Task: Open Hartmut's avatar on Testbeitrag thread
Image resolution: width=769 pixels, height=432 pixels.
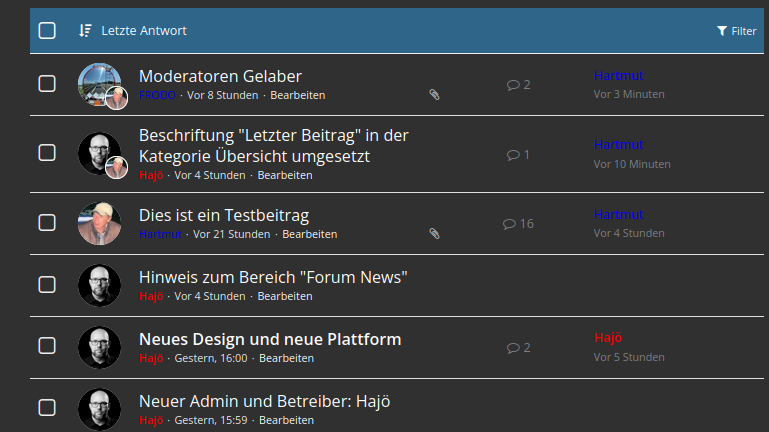Action: (x=99, y=224)
